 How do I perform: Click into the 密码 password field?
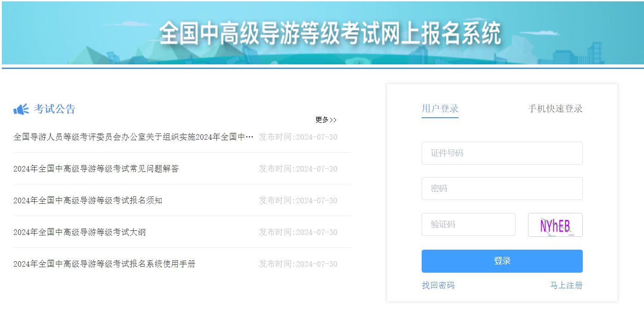tap(502, 189)
